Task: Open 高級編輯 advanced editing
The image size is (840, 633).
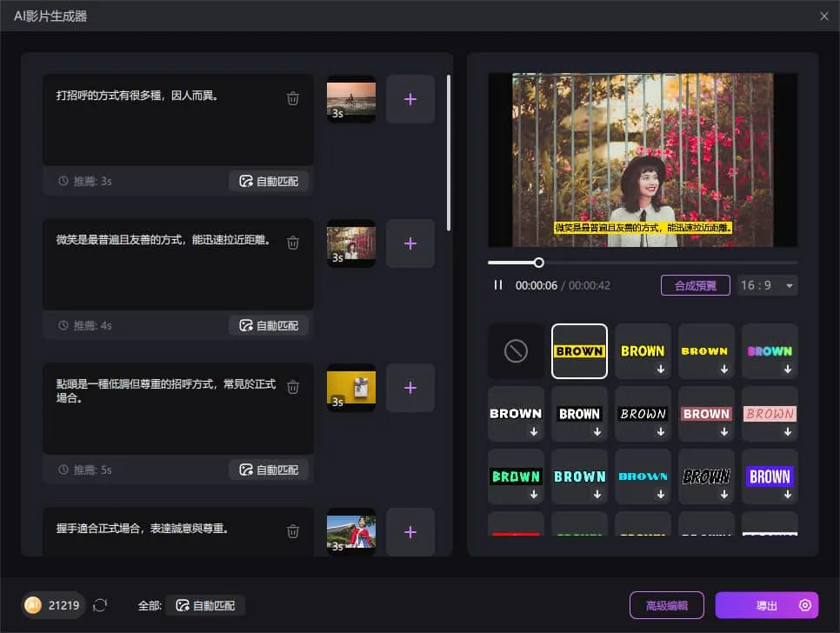Action: (666, 605)
